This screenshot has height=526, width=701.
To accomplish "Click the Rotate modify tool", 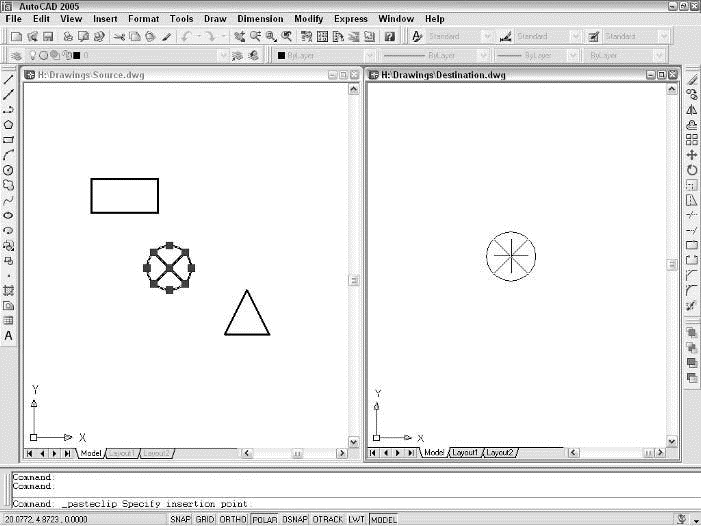I will point(692,170).
